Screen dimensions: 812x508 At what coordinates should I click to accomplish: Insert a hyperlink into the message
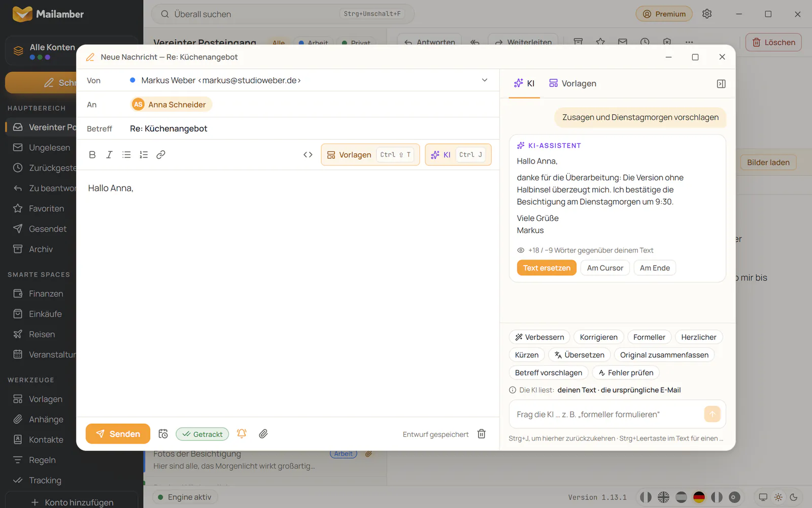[161, 155]
